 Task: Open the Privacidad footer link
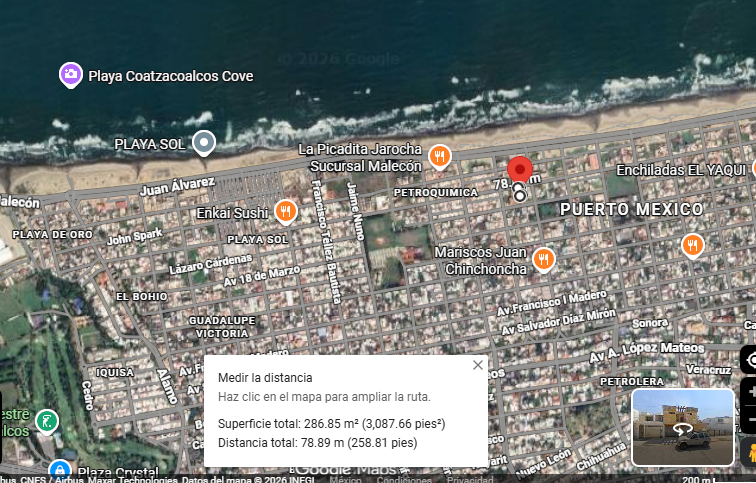[470, 480]
